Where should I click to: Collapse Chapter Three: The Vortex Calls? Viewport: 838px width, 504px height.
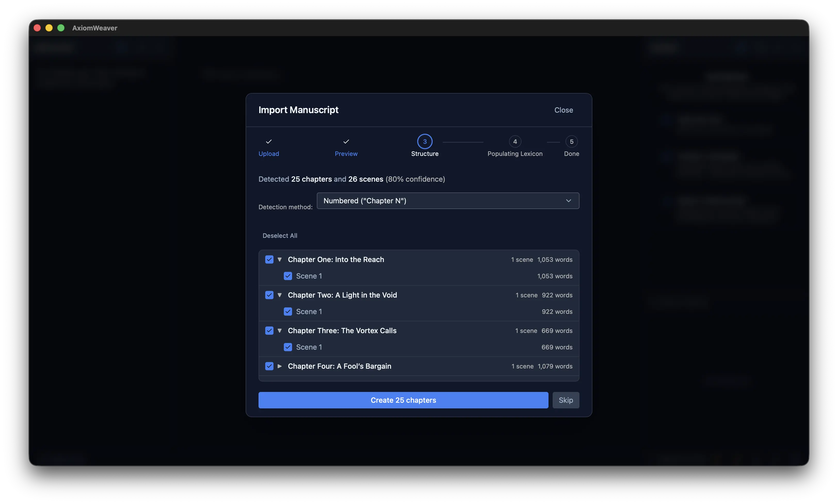point(279,330)
